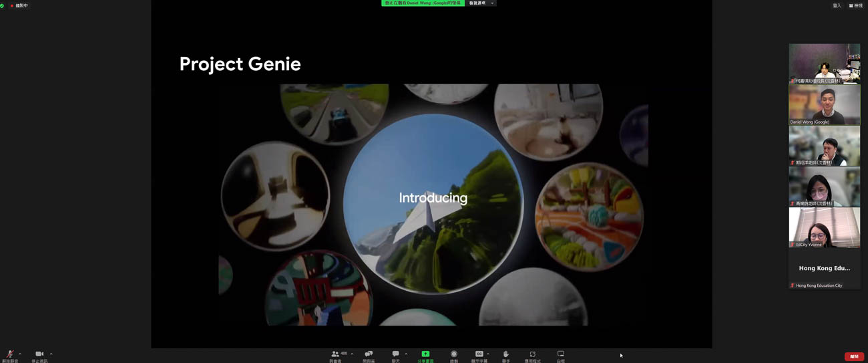Open the Apps icon in the toolbar
Viewport: 868px width, 363px height.
[532, 354]
